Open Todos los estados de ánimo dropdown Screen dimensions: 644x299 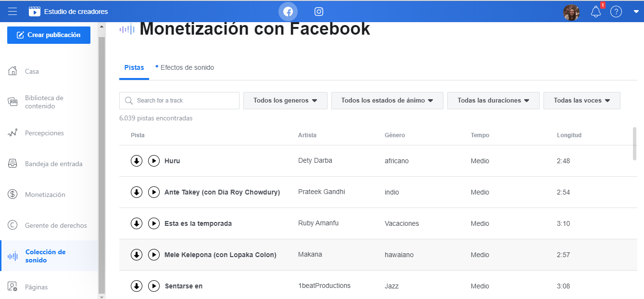tap(387, 101)
